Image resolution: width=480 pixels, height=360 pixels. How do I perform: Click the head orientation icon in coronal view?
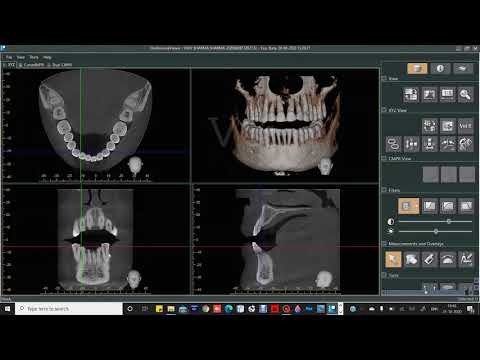click(134, 279)
